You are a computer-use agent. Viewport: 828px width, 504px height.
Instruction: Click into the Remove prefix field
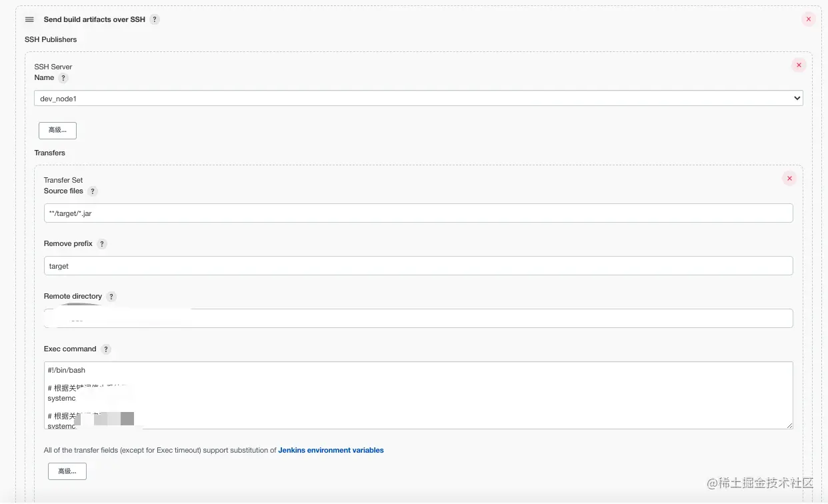[x=418, y=266]
